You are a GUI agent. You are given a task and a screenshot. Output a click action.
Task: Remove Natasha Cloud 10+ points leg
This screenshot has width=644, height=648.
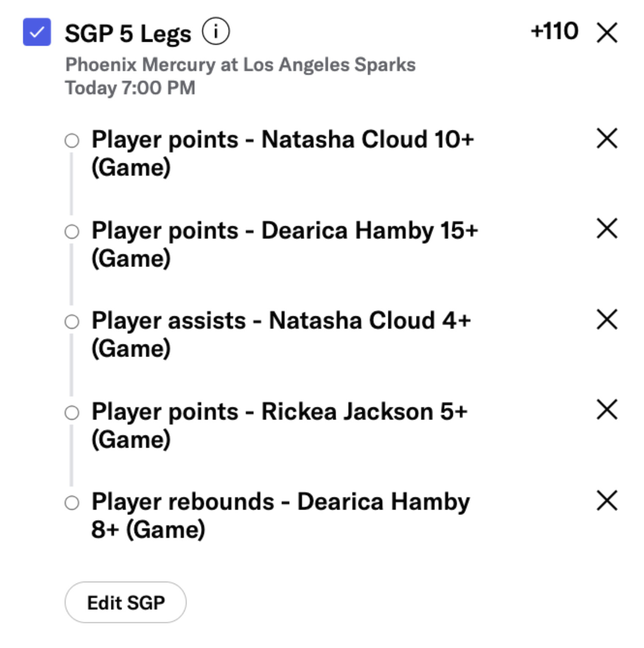coord(607,138)
